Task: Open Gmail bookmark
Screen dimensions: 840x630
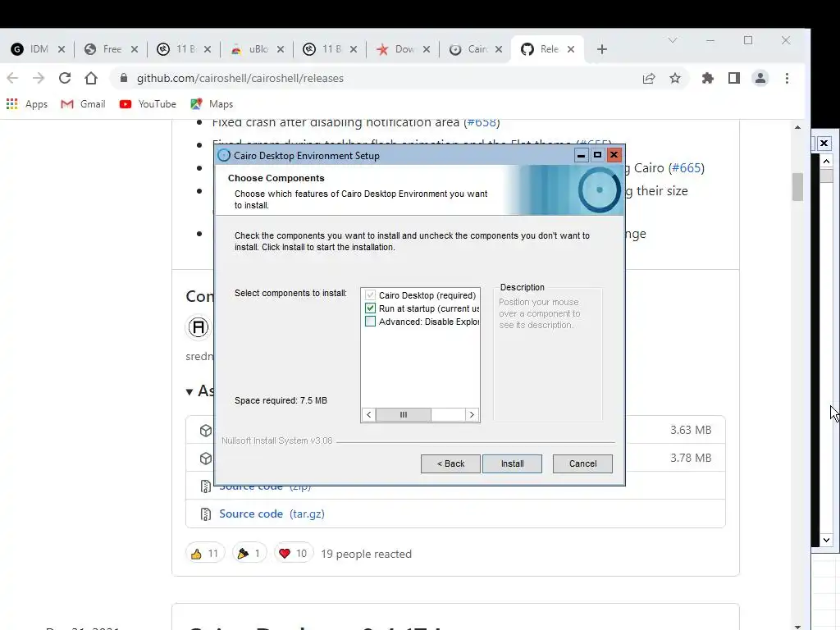Action: point(83,104)
